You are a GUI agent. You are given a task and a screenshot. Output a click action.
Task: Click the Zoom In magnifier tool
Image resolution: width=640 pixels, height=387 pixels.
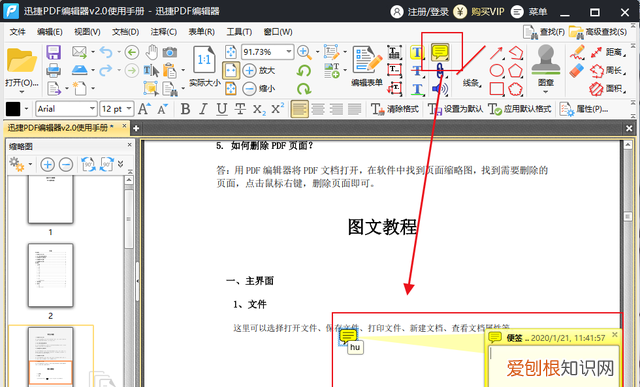coord(304,52)
